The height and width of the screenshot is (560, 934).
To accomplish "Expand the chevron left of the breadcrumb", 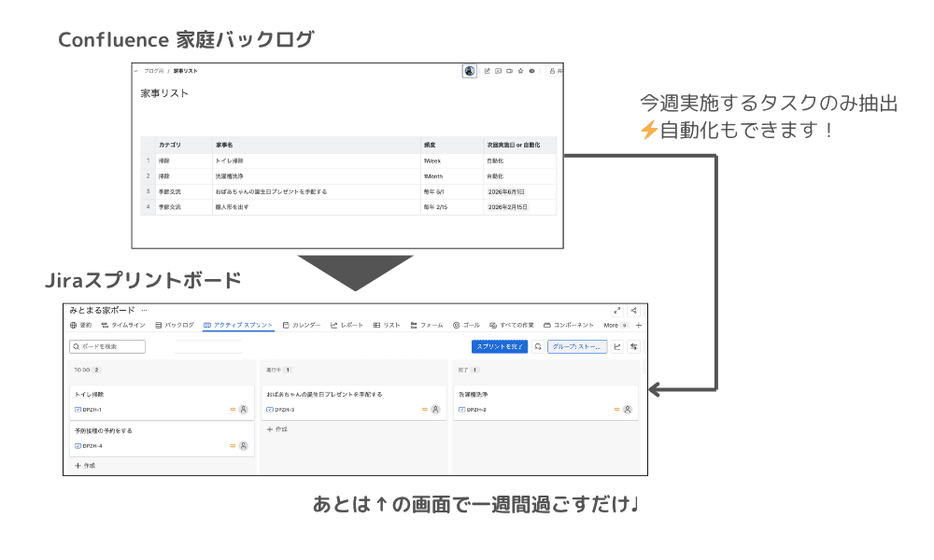I will [x=135, y=71].
